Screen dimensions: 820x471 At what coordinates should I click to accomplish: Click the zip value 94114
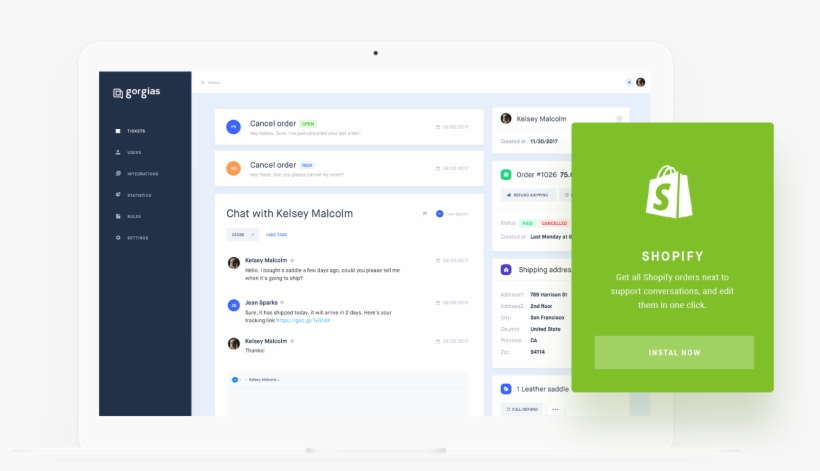point(537,352)
